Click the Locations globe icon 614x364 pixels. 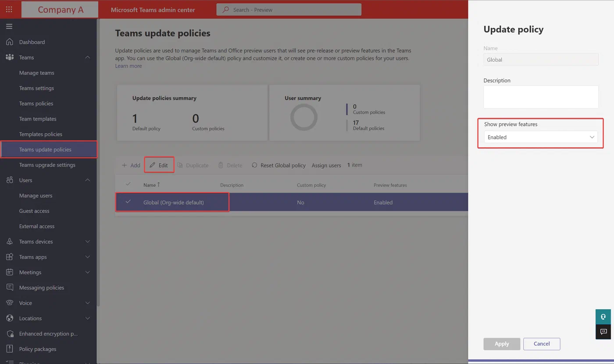tap(9, 318)
